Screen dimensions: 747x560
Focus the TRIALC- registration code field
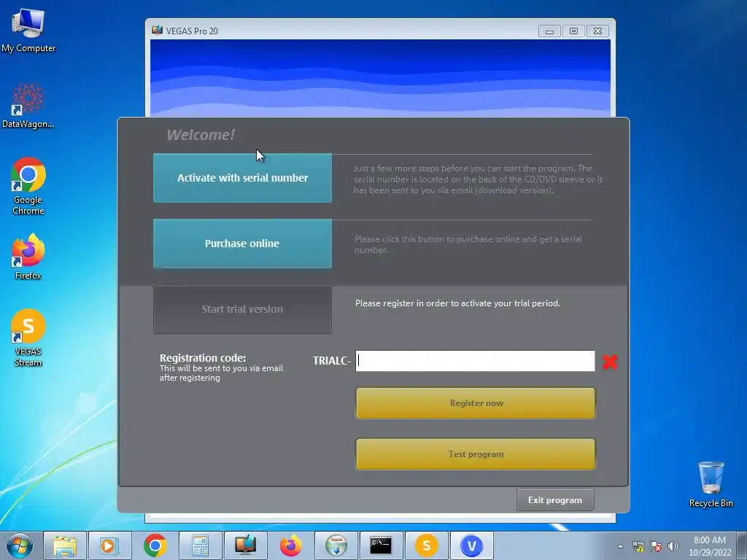point(475,360)
